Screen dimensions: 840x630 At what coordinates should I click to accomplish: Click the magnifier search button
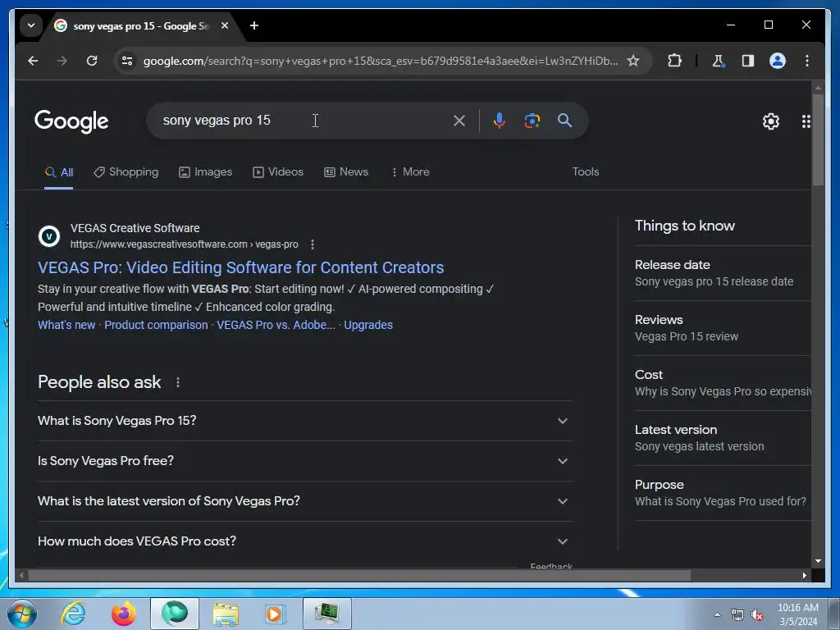[x=564, y=121]
